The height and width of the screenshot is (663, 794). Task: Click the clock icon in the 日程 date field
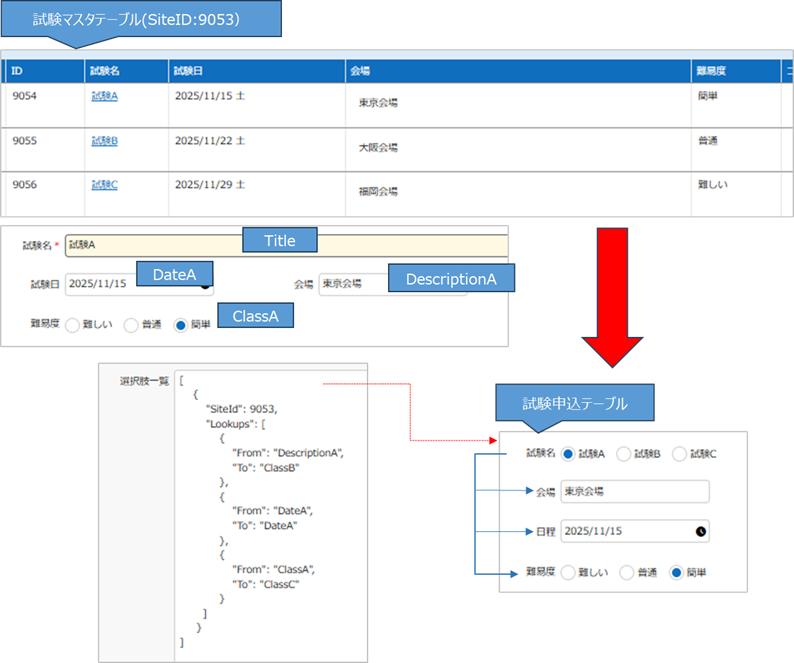(x=701, y=531)
